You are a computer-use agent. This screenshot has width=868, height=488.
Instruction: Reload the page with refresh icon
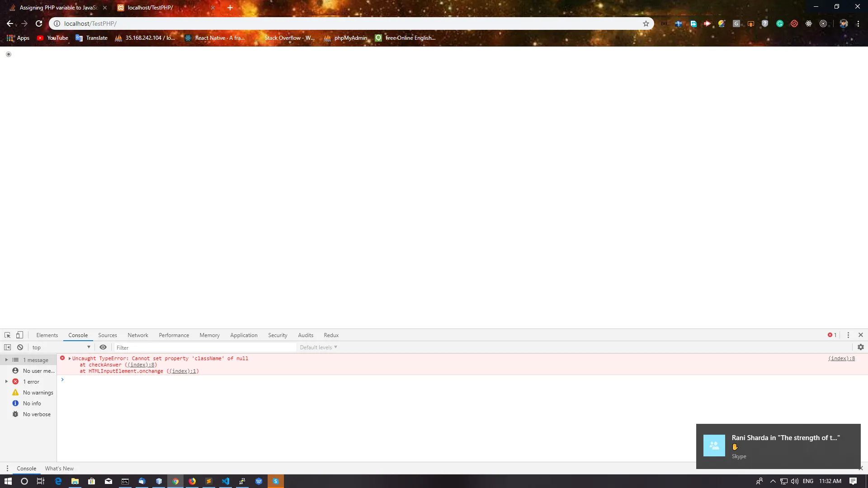[x=39, y=23]
